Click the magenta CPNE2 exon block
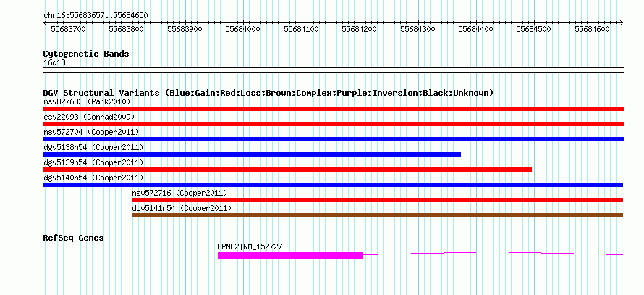This screenshot has width=644, height=295. [290, 255]
